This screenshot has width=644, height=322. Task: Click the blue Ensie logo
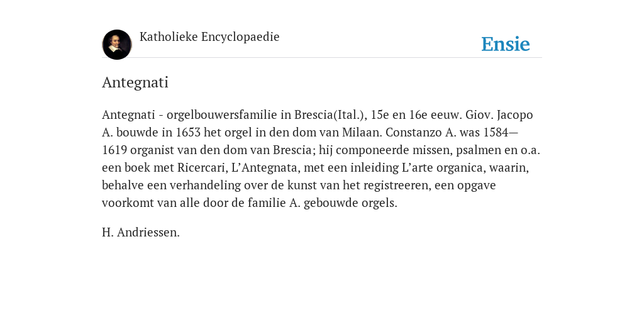pos(506,44)
